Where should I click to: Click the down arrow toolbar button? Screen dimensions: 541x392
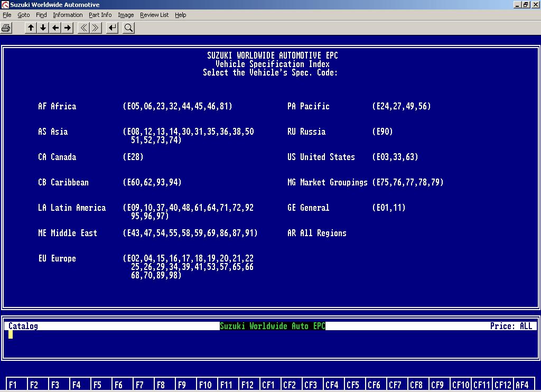[x=43, y=27]
